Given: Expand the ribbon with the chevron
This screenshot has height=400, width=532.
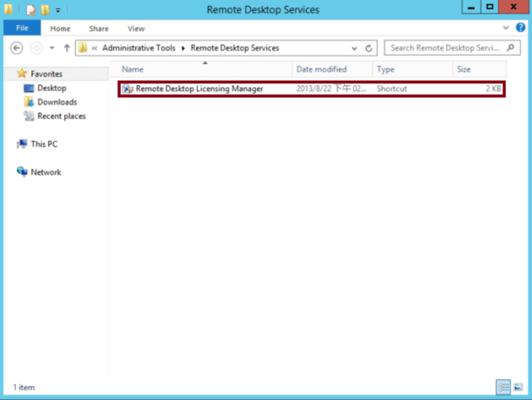Looking at the screenshot, I should (x=506, y=27).
